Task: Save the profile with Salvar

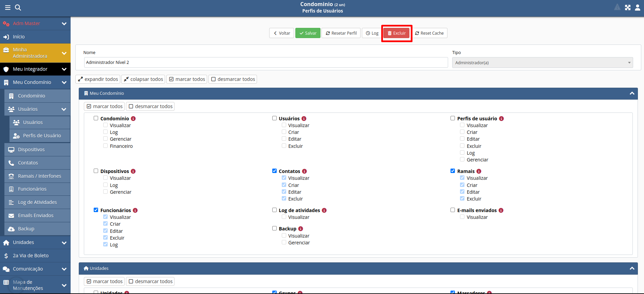Action: 308,33
